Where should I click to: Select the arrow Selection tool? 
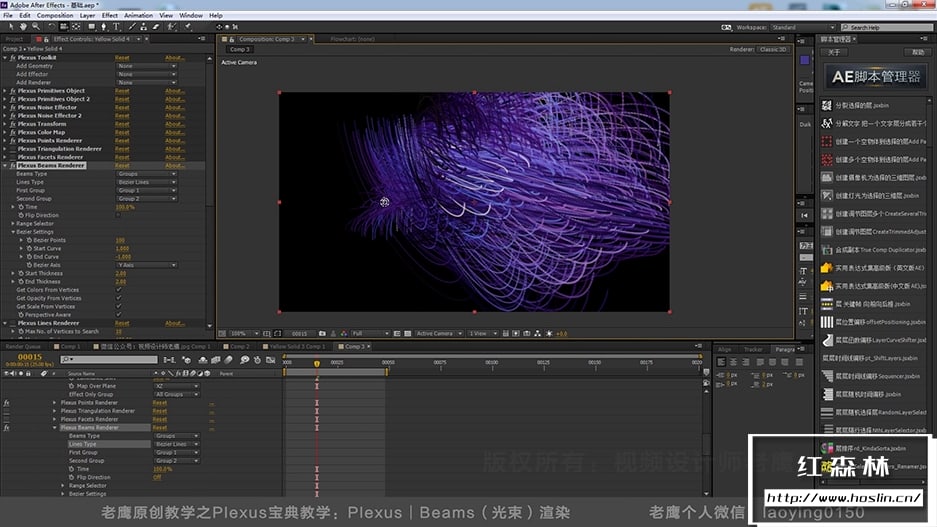(11, 27)
